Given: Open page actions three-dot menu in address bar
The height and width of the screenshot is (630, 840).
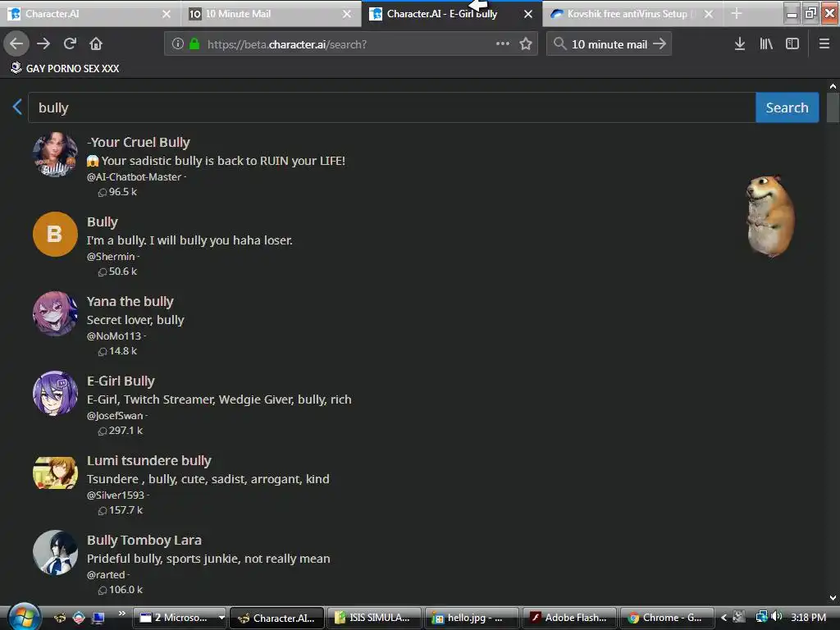Looking at the screenshot, I should coord(503,44).
